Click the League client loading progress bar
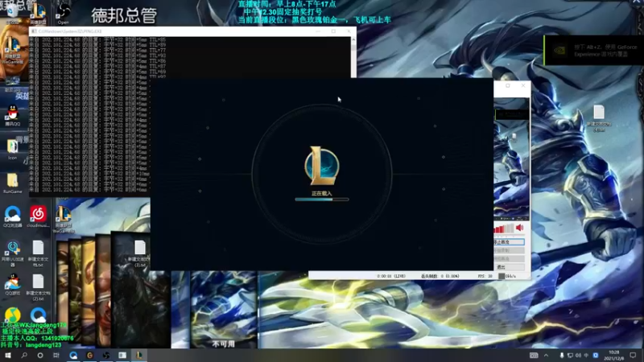Viewport: 644px width, 362px height. point(321,200)
